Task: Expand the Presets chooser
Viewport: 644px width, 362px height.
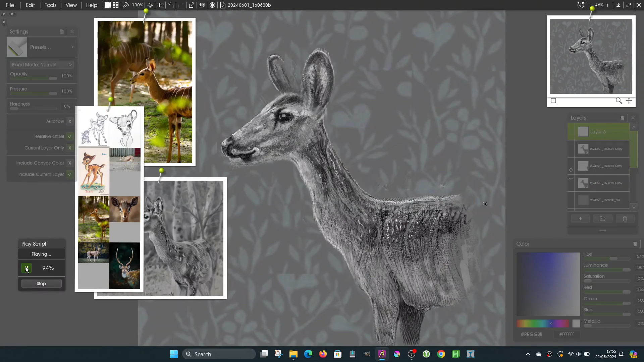Action: click(x=50, y=47)
